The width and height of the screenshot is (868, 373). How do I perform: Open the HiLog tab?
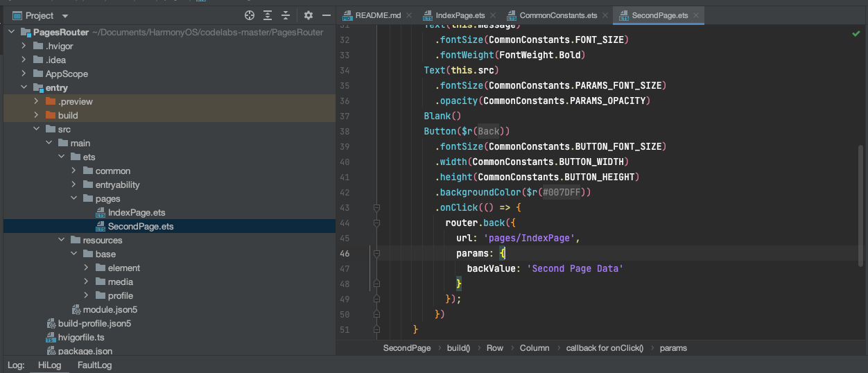click(50, 365)
